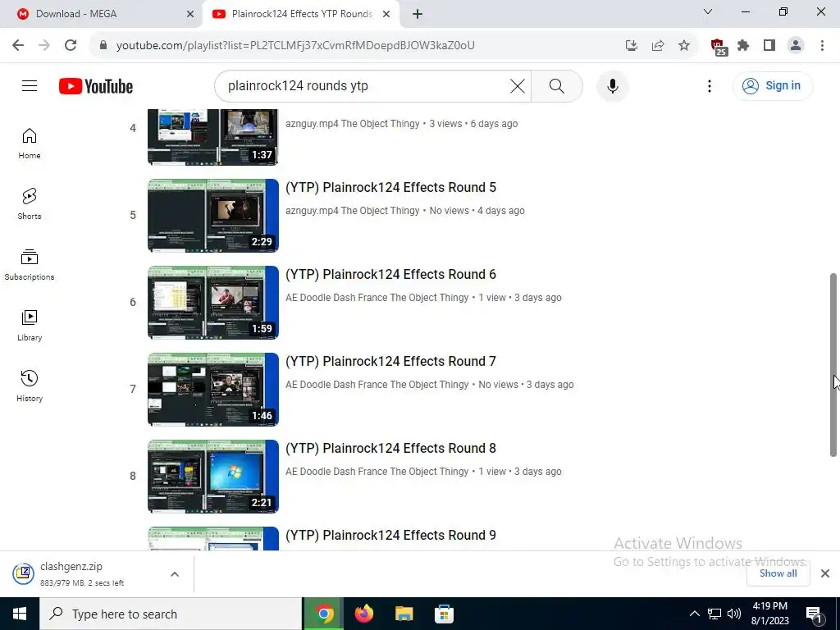Play the Round 4 thumbnail with 1:37 duration
Image resolution: width=840 pixels, height=630 pixels.
213,137
